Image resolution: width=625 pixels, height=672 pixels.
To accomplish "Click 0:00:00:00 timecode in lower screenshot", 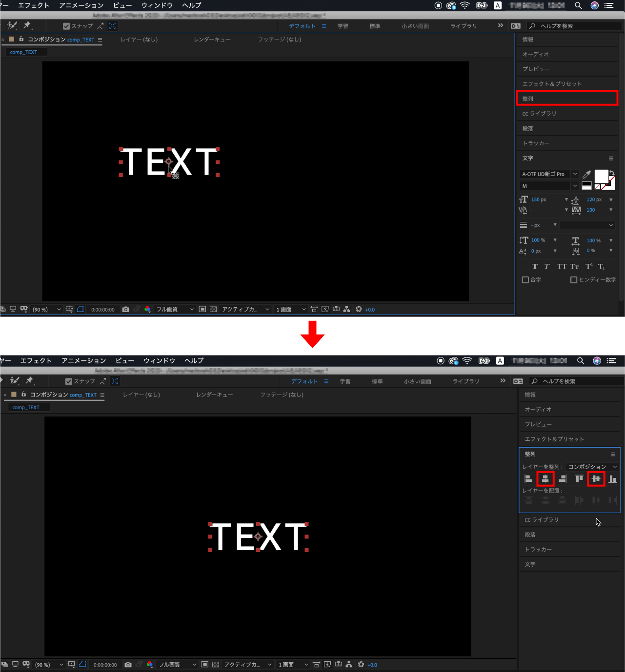I will [x=105, y=665].
